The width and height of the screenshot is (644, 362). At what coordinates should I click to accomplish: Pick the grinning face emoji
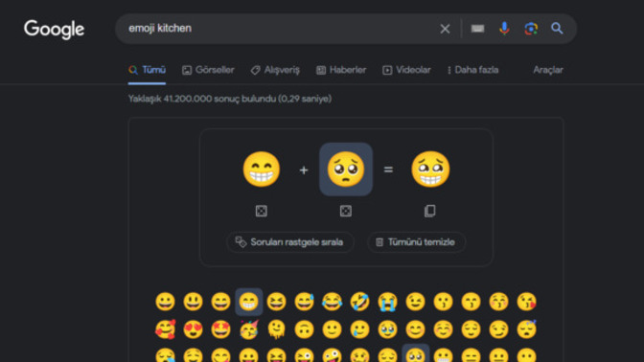click(165, 302)
